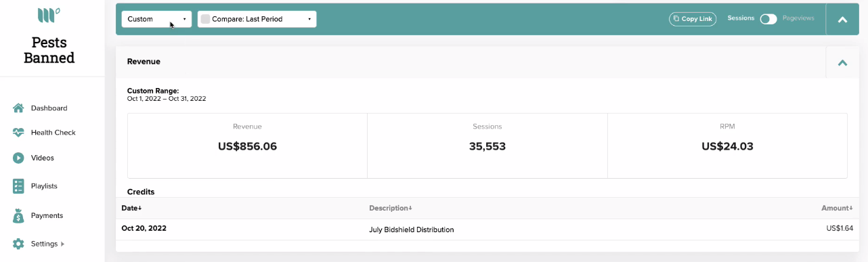
Task: Switch the Sessions/Pageviews toggle
Action: pyautogui.click(x=768, y=19)
